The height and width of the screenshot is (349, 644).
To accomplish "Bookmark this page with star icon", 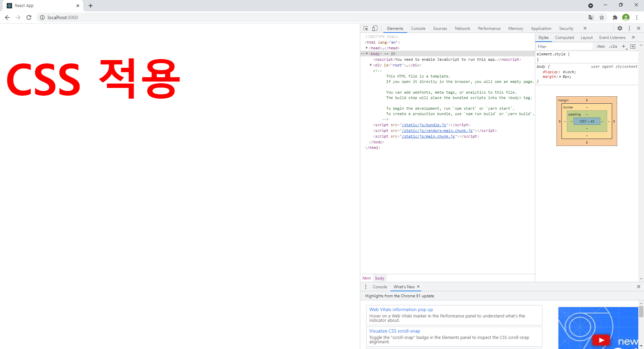I will [602, 17].
